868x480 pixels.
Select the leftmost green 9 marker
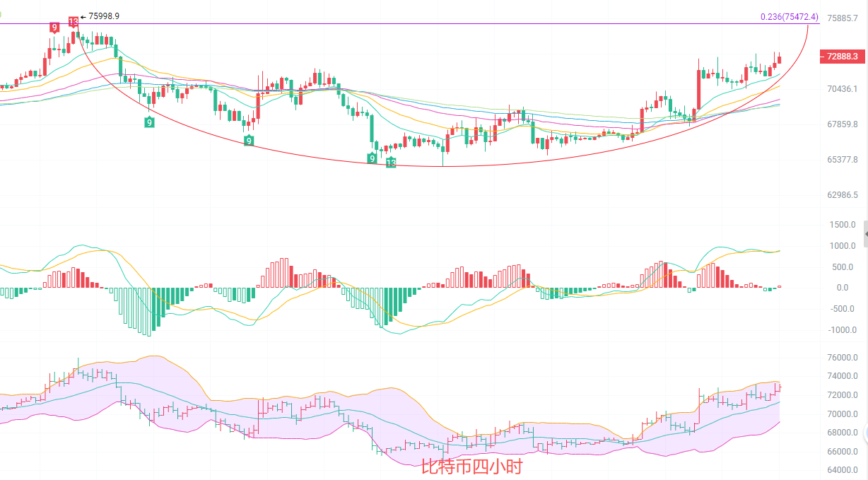149,122
